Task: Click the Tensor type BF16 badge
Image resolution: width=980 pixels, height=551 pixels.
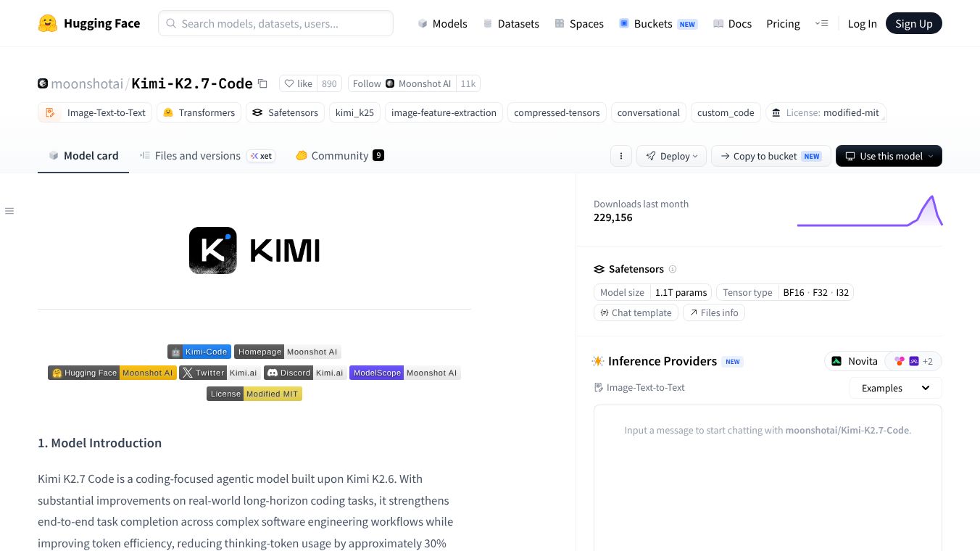Action: pyautogui.click(x=786, y=292)
